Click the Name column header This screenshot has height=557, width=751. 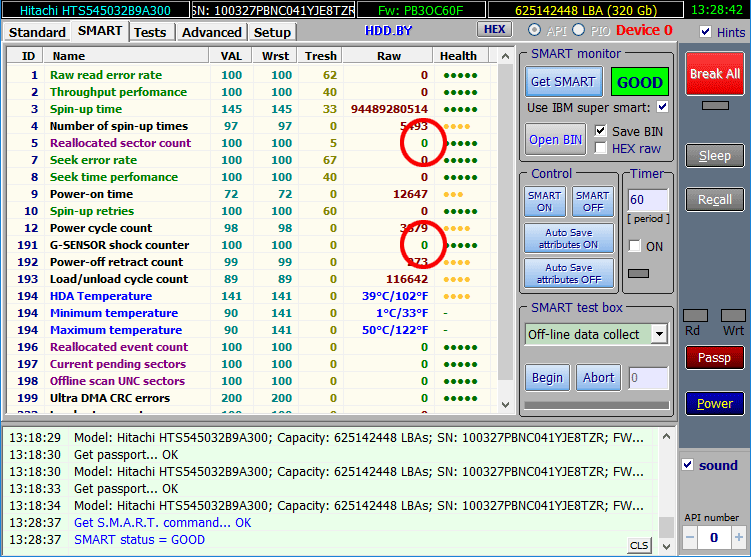click(x=126, y=56)
